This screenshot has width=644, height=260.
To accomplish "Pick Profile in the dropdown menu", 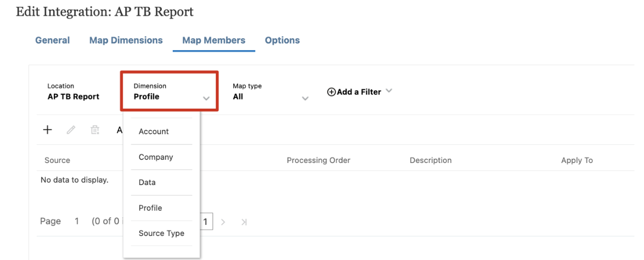I will click(150, 208).
